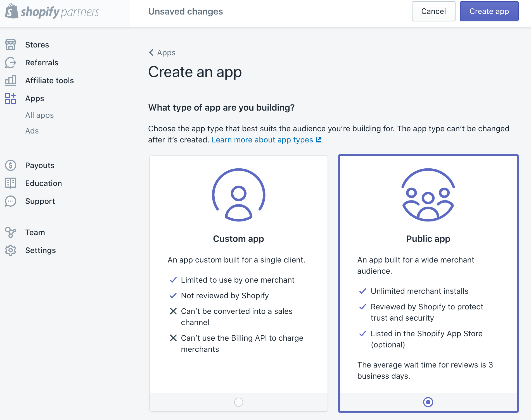531x420 pixels.
Task: Click the Public app card title
Action: point(428,239)
